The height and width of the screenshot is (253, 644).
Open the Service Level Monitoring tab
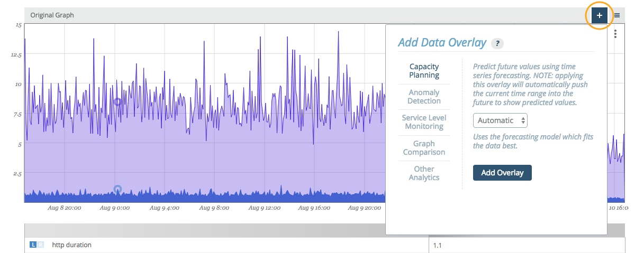(424, 122)
